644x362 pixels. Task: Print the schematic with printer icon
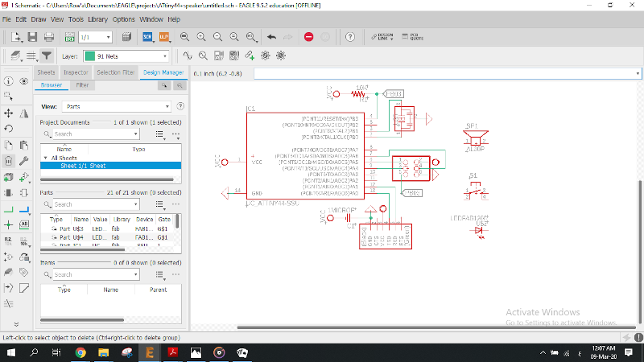tap(49, 37)
